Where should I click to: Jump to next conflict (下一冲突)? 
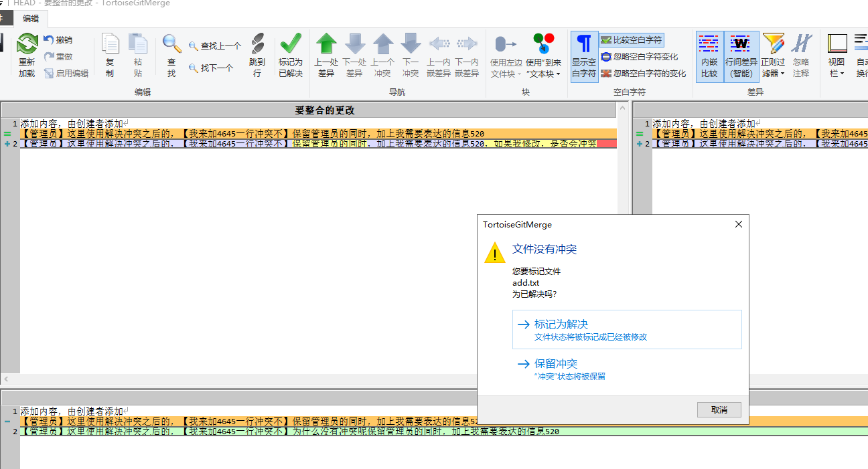click(x=411, y=44)
